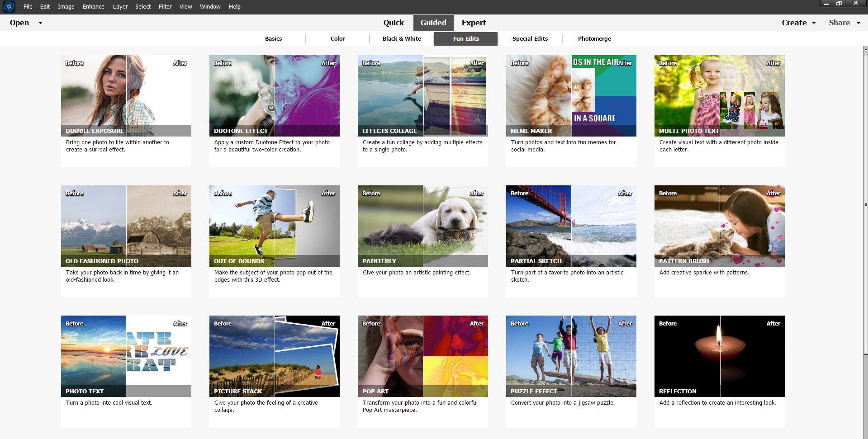Image resolution: width=868 pixels, height=439 pixels.
Task: Select the Pop Art guided edit
Action: click(x=422, y=356)
